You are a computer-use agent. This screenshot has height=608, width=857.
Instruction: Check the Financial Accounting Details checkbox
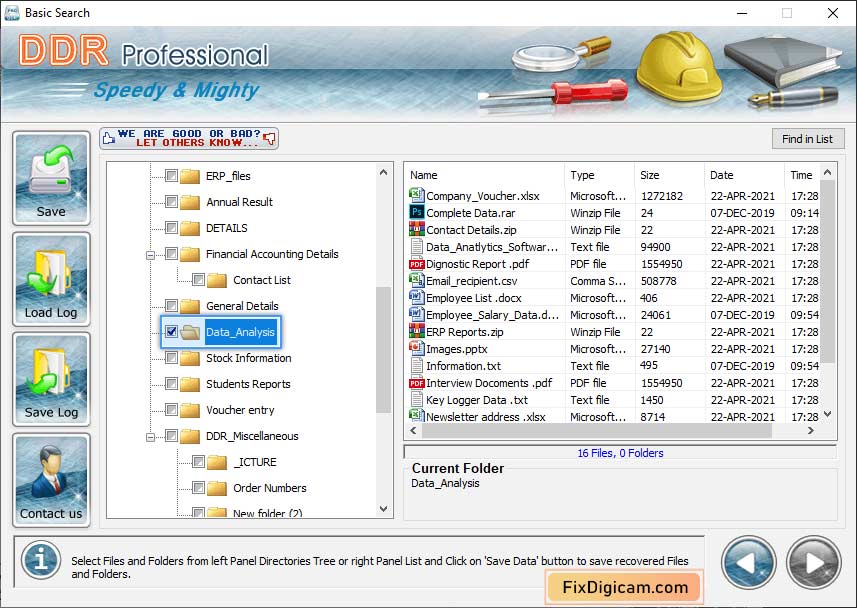tap(171, 254)
